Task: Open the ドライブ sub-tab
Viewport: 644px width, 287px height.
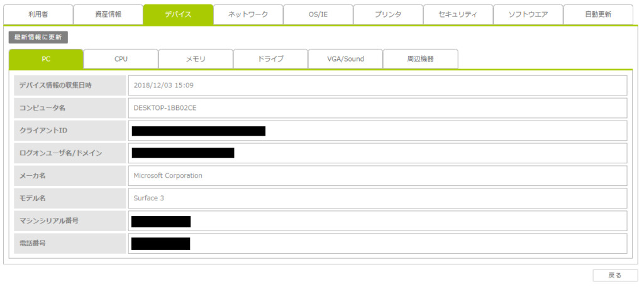Action: 270,59
